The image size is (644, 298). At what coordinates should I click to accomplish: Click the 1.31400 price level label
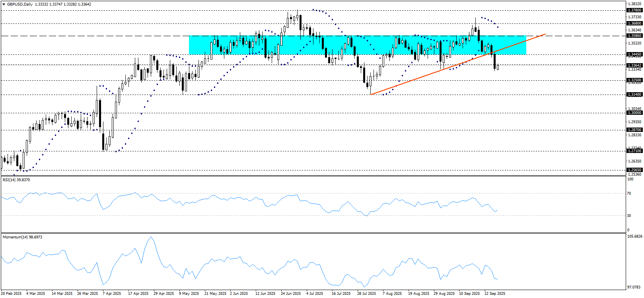click(x=634, y=95)
